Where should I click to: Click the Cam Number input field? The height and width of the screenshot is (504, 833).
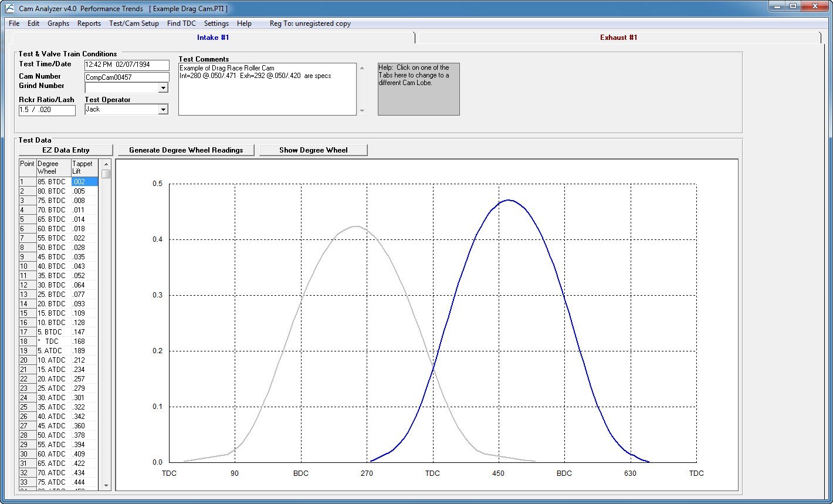pyautogui.click(x=127, y=77)
